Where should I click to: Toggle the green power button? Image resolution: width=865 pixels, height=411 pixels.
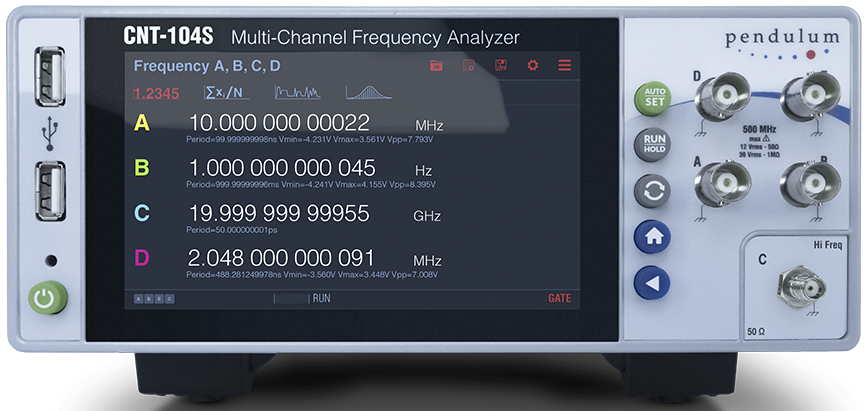coord(46,297)
